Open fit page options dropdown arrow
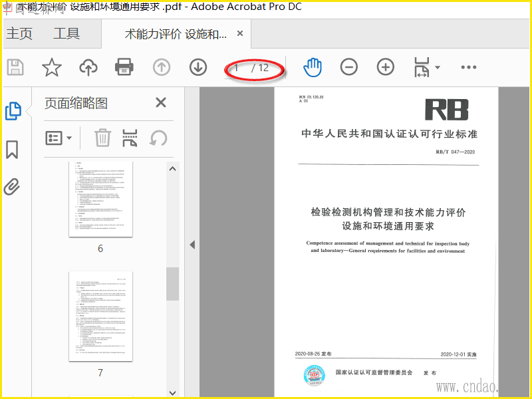 (x=438, y=67)
